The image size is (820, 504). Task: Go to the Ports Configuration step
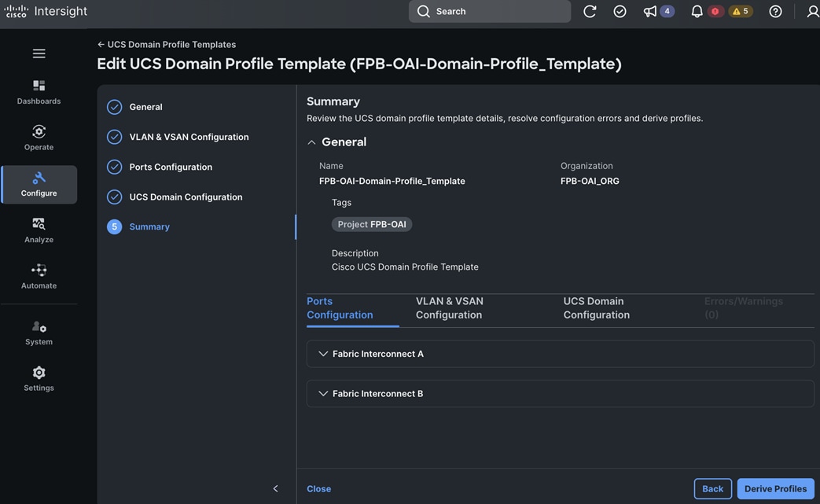tap(171, 167)
